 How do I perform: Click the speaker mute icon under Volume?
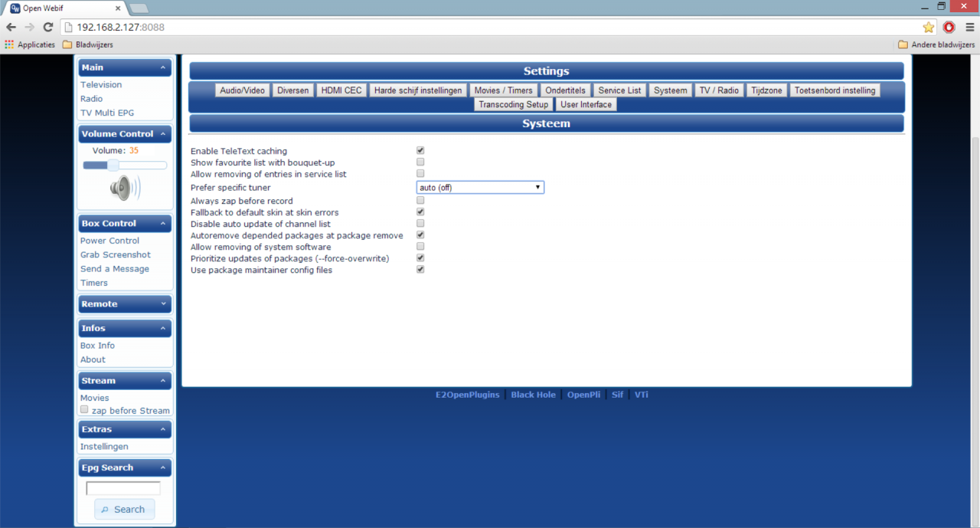click(125, 188)
